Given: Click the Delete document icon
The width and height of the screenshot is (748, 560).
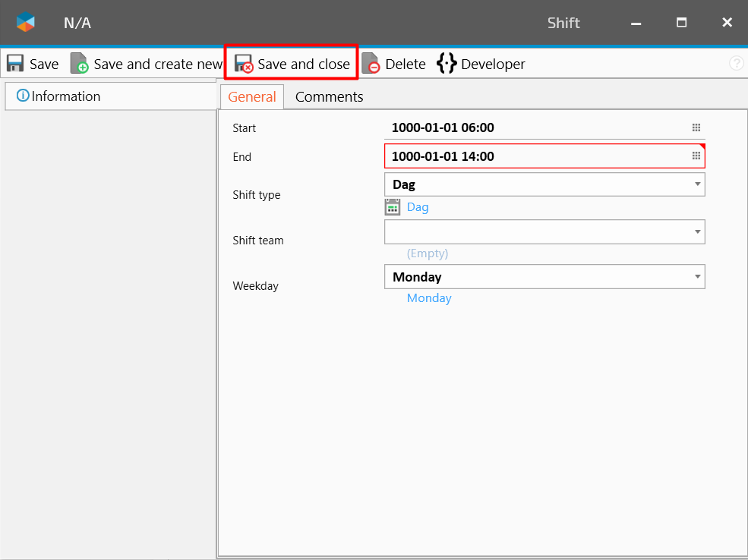Looking at the screenshot, I should (x=371, y=64).
